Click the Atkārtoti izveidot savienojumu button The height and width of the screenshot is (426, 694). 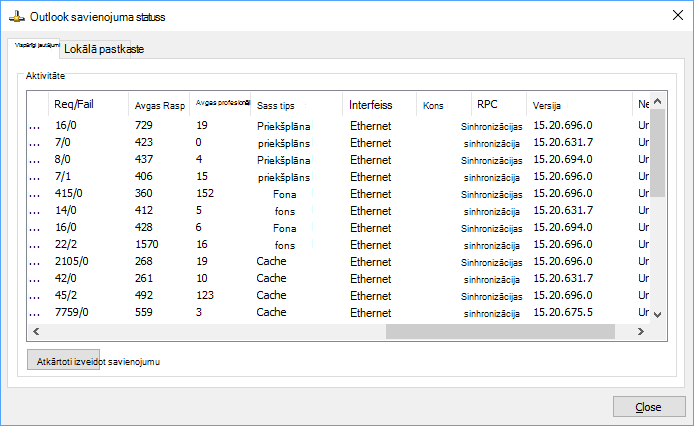[x=63, y=360]
